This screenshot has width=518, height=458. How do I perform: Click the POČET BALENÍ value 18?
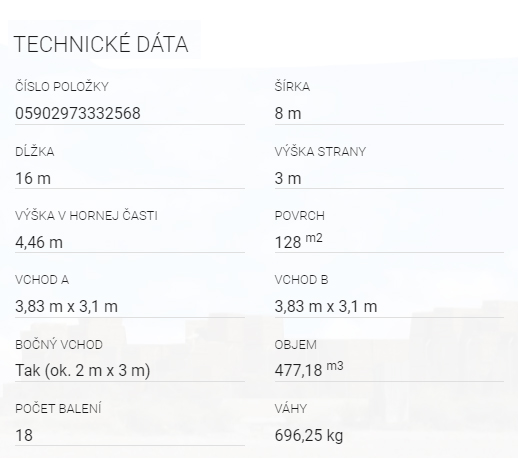(24, 435)
